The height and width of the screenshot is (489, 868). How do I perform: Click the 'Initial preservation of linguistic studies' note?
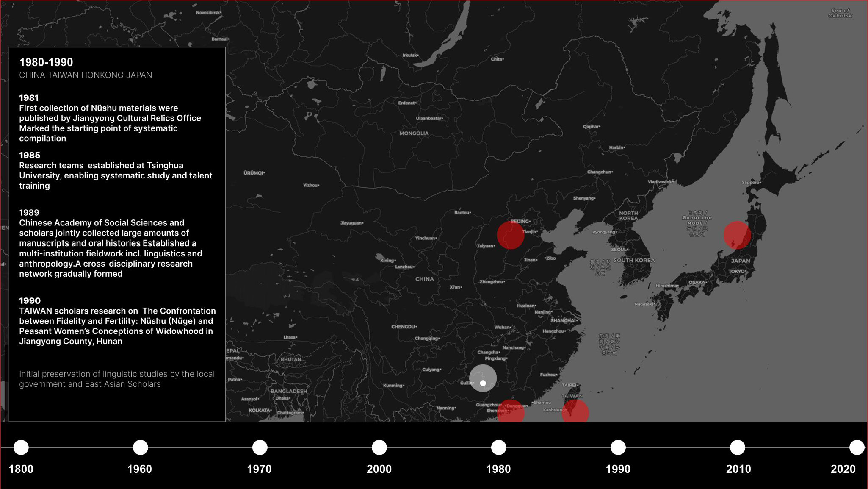[x=117, y=379]
